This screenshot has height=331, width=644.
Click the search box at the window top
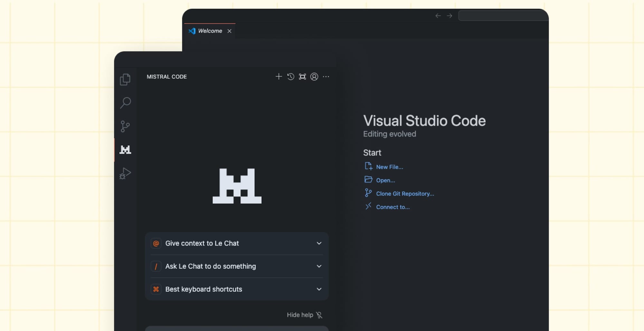pyautogui.click(x=503, y=15)
